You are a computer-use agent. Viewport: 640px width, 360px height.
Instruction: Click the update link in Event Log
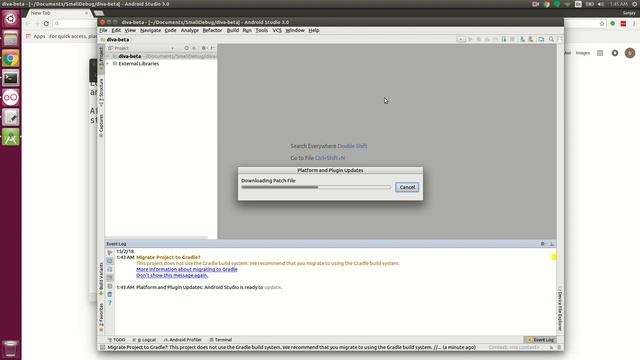point(272,287)
